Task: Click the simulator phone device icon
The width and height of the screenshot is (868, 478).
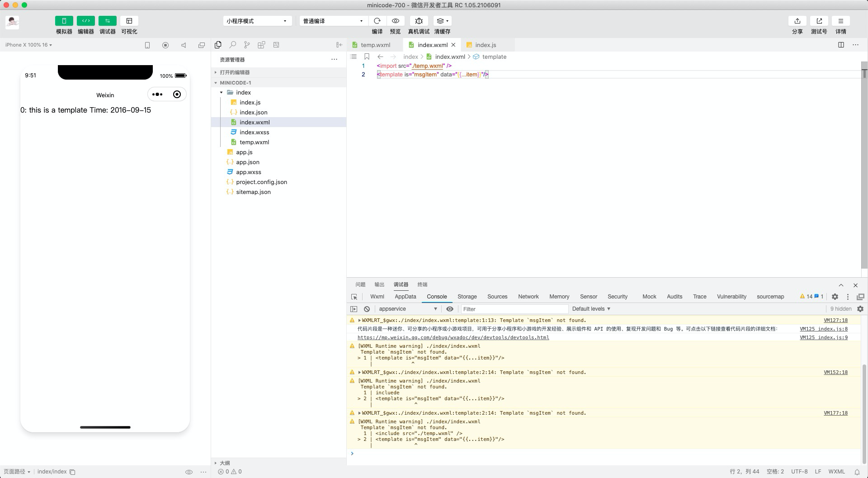Action: pyautogui.click(x=147, y=45)
